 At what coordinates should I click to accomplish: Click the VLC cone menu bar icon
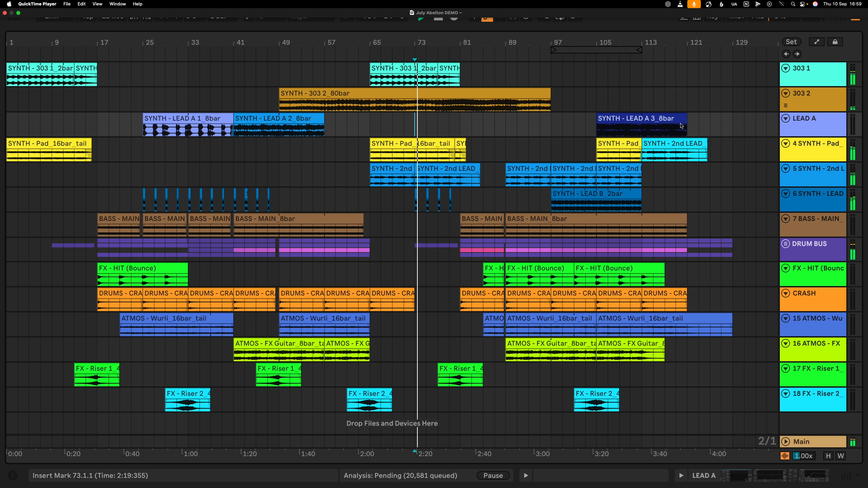[680, 4]
